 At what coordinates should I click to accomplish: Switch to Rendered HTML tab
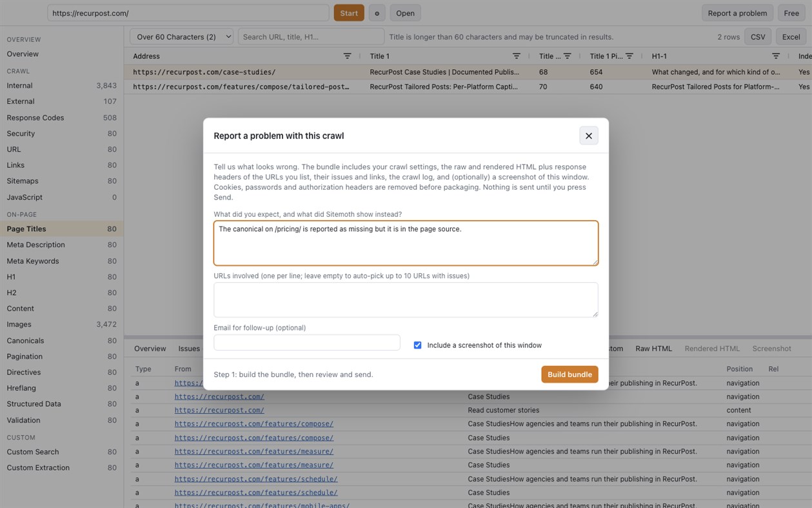(x=712, y=349)
